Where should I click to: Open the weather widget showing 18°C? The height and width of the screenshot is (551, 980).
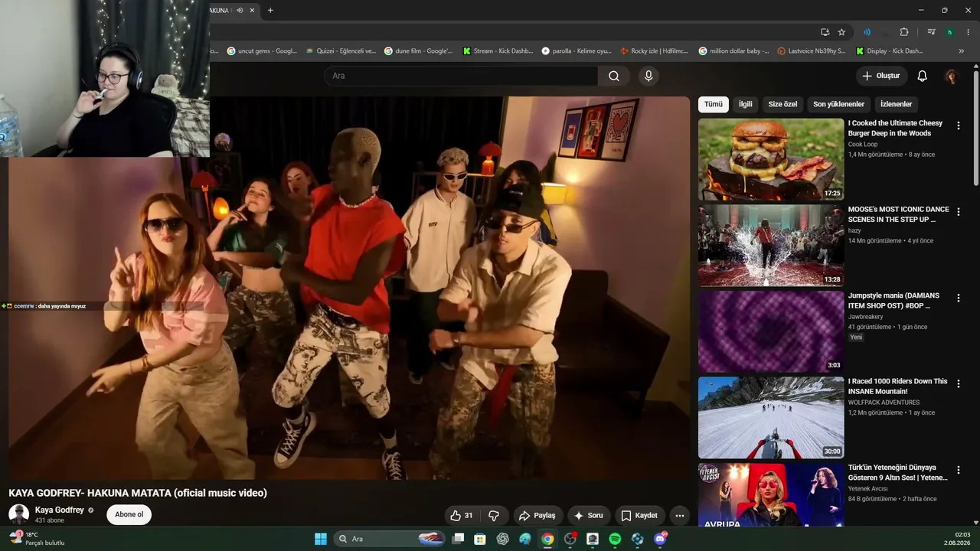[37, 539]
